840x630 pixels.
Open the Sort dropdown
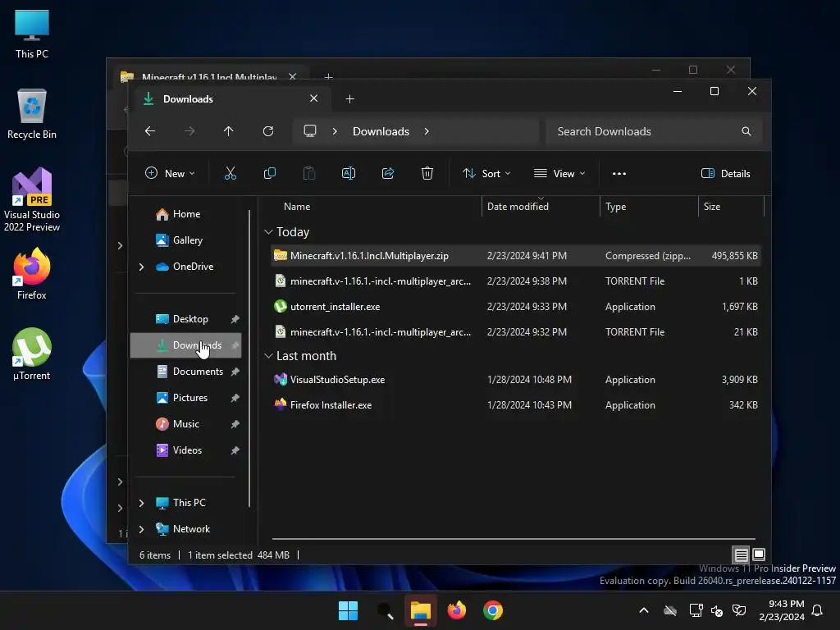487,174
